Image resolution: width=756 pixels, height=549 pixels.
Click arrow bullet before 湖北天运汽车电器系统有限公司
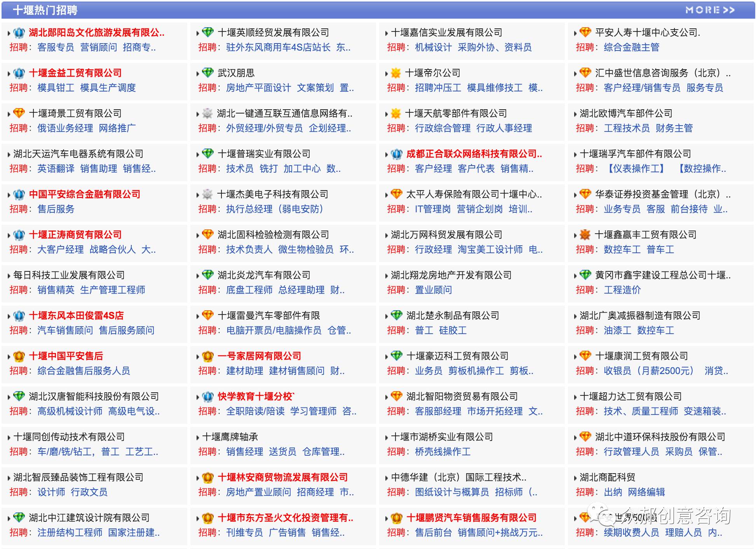(x=9, y=155)
